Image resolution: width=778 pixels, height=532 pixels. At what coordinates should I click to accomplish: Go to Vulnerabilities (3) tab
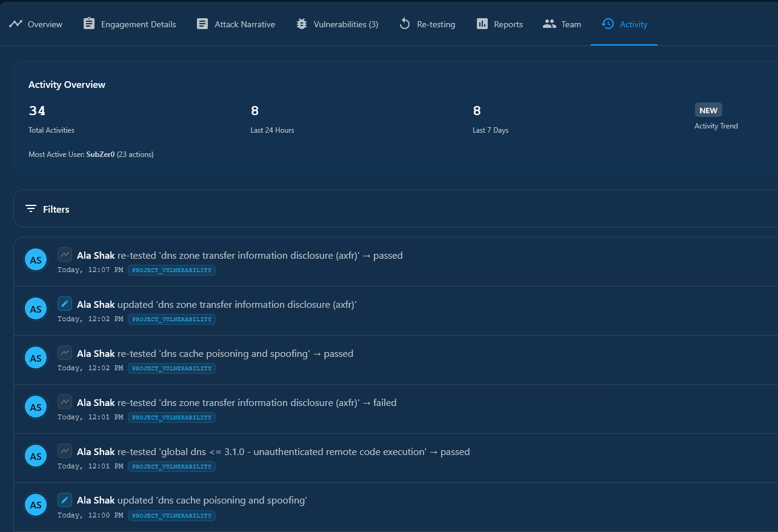tap(337, 24)
